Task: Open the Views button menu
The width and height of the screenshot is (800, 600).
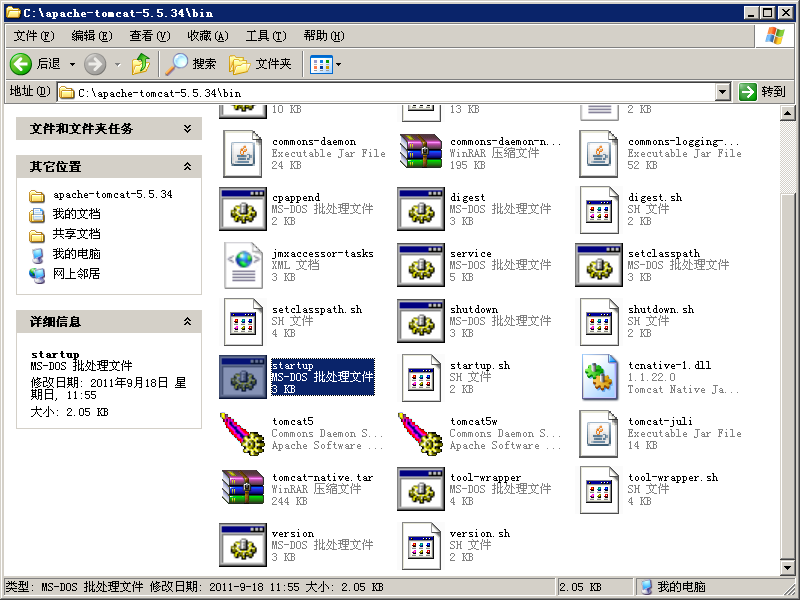Action: tap(326, 64)
